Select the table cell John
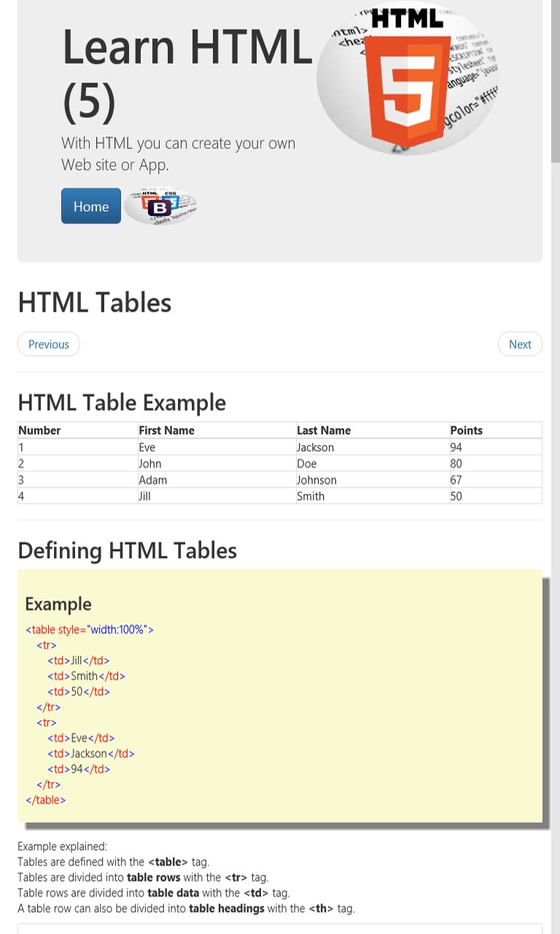Viewport: 560px width, 934px height. [x=217, y=463]
